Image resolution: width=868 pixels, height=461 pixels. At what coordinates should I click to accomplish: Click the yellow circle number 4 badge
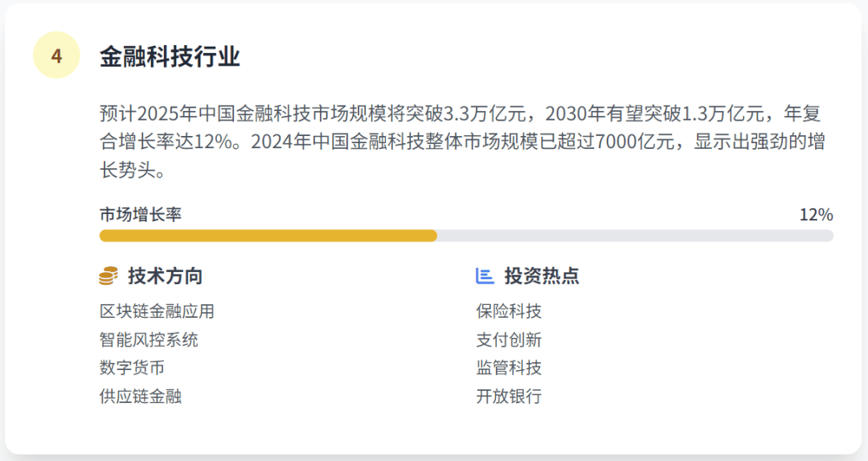(x=56, y=56)
